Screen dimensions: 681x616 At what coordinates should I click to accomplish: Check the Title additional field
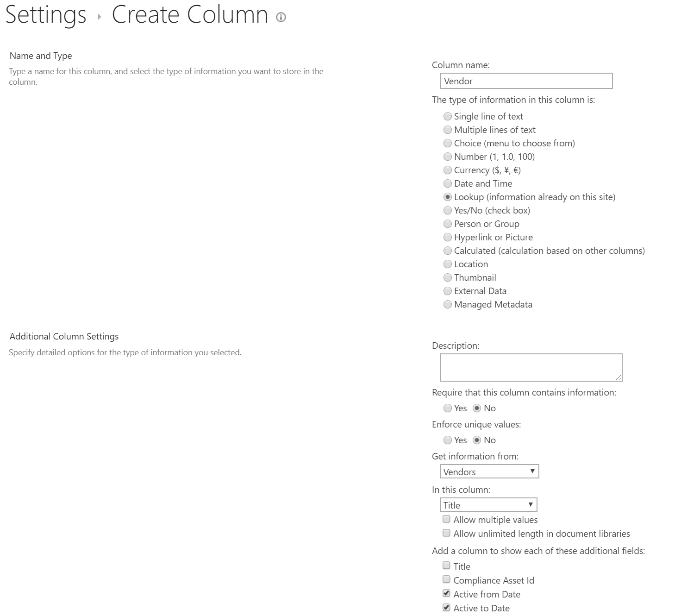tap(446, 566)
